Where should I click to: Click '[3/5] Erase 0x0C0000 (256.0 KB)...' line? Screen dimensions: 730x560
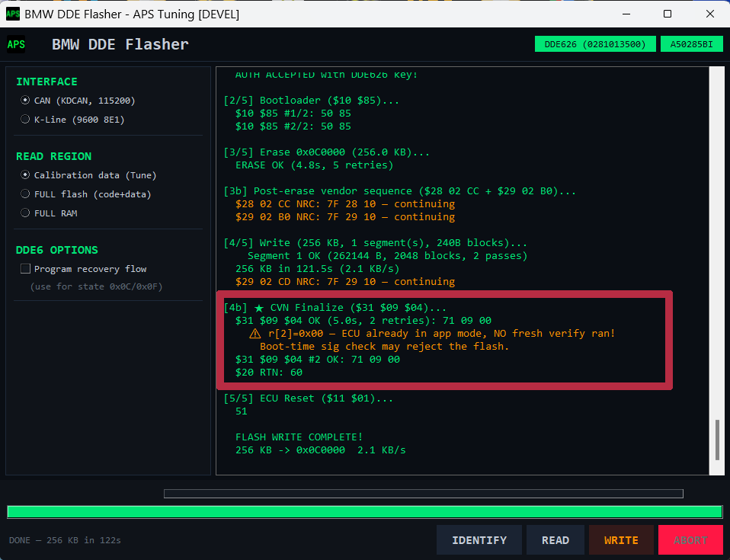point(326,152)
